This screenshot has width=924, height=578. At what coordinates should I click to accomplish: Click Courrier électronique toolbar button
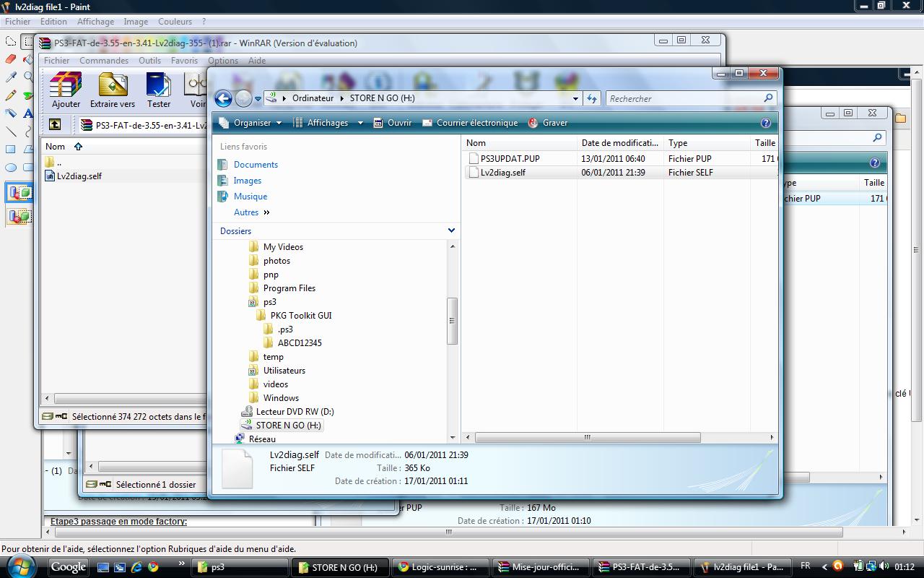(470, 123)
